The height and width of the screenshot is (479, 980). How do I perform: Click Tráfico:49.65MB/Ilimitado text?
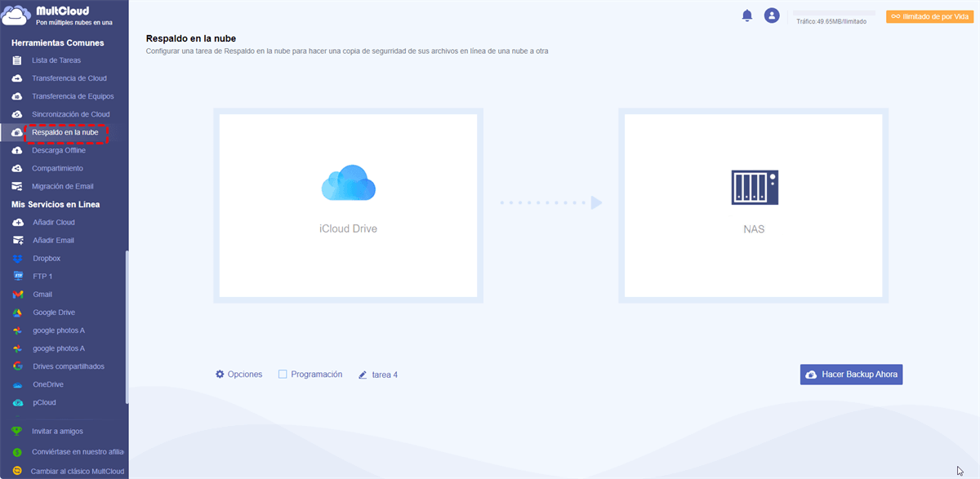831,22
